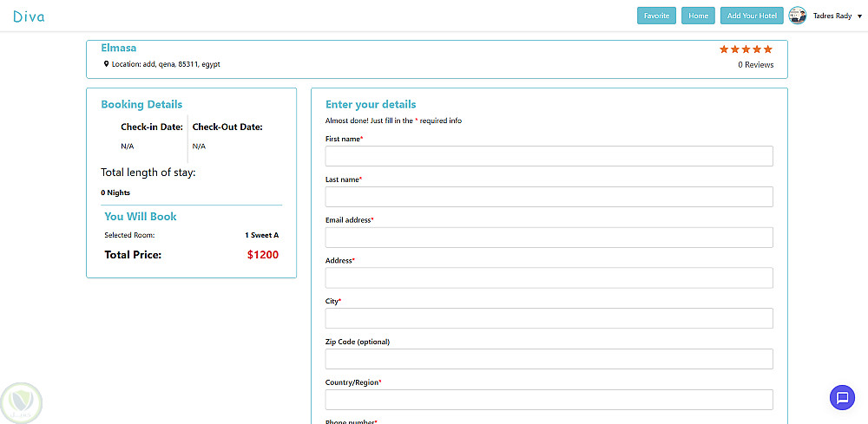Viewport: 868px width, 424px height.
Task: Open the Favorite page
Action: coord(656,16)
